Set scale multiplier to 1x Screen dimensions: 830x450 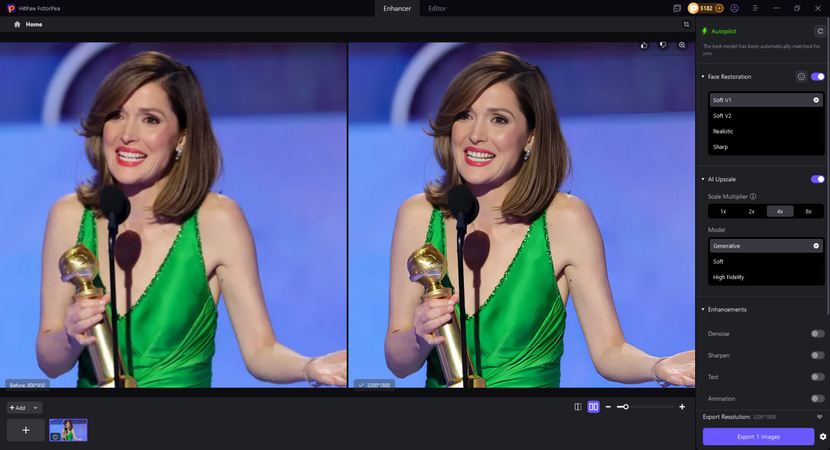[x=723, y=211]
